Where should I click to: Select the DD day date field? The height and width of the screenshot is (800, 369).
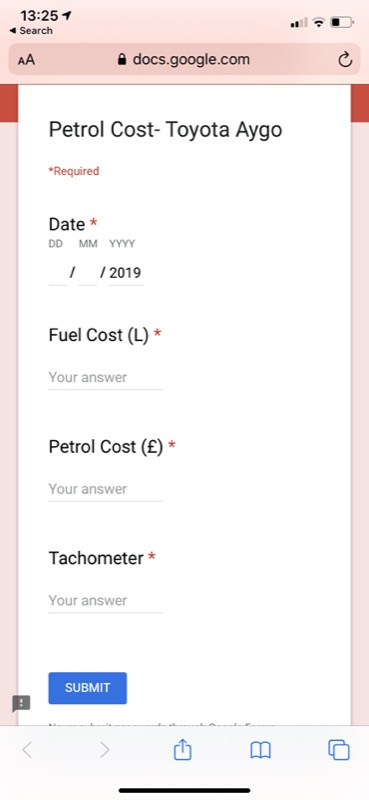pos(57,273)
